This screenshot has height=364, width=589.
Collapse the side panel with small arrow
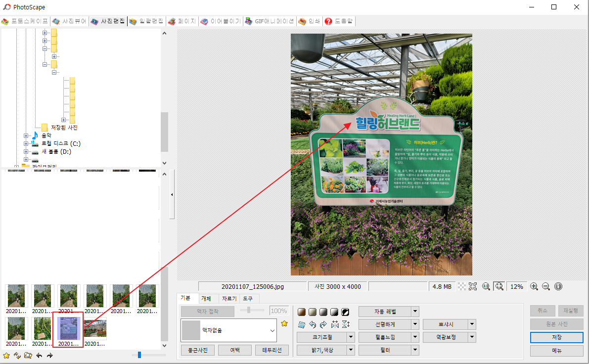pos(172,194)
